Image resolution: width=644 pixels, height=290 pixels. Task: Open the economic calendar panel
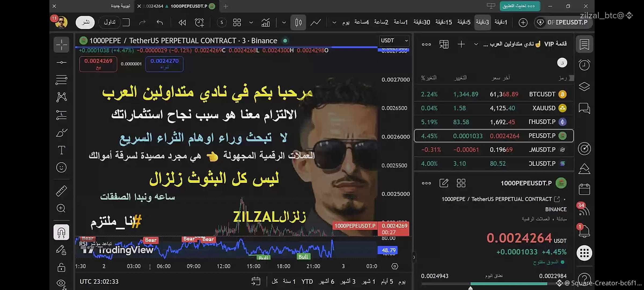click(584, 189)
